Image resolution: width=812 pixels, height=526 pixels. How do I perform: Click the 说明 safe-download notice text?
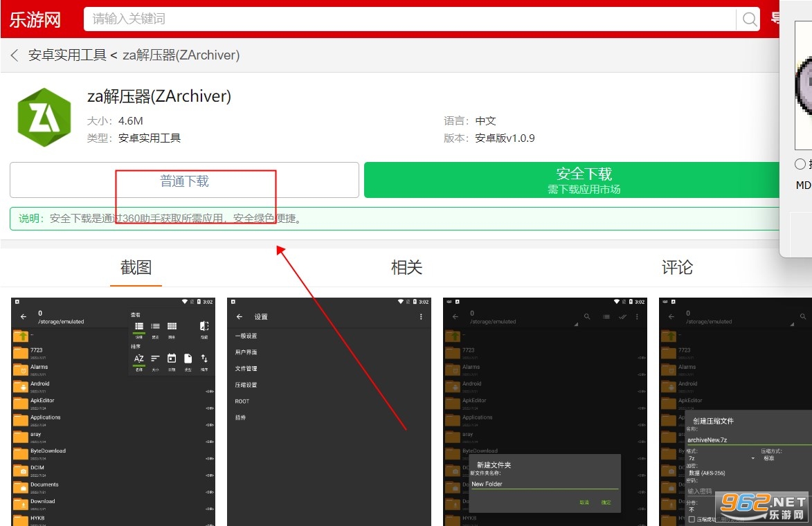(x=160, y=219)
